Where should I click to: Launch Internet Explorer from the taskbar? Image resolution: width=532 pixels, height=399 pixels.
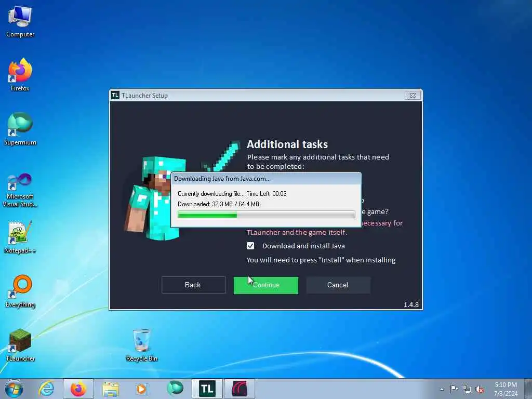tap(46, 389)
